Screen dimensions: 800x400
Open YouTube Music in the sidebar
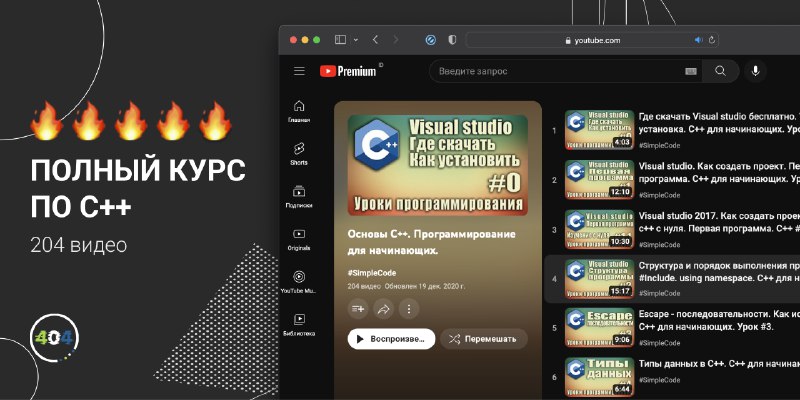(x=299, y=282)
